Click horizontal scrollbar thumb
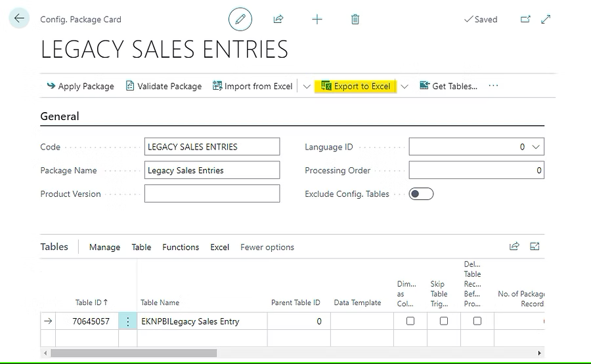 click(134, 353)
